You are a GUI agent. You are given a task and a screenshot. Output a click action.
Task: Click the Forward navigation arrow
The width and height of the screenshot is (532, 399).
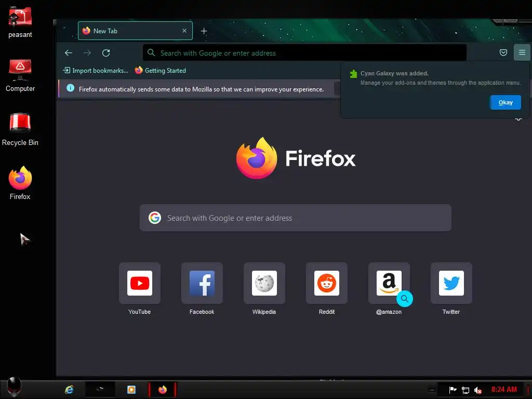[87, 53]
